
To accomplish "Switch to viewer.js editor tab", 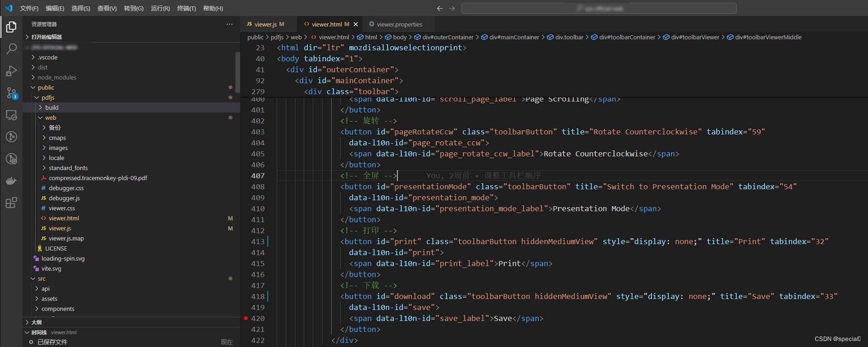I will click(x=268, y=24).
